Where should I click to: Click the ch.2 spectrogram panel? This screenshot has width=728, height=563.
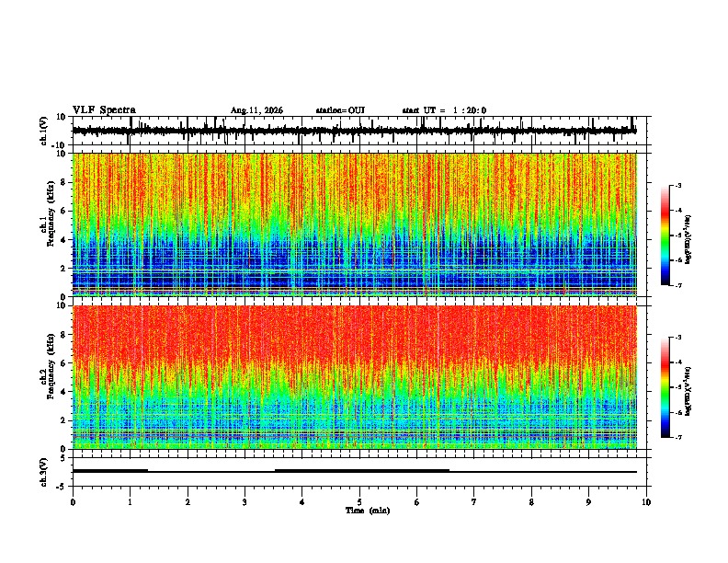coord(355,377)
